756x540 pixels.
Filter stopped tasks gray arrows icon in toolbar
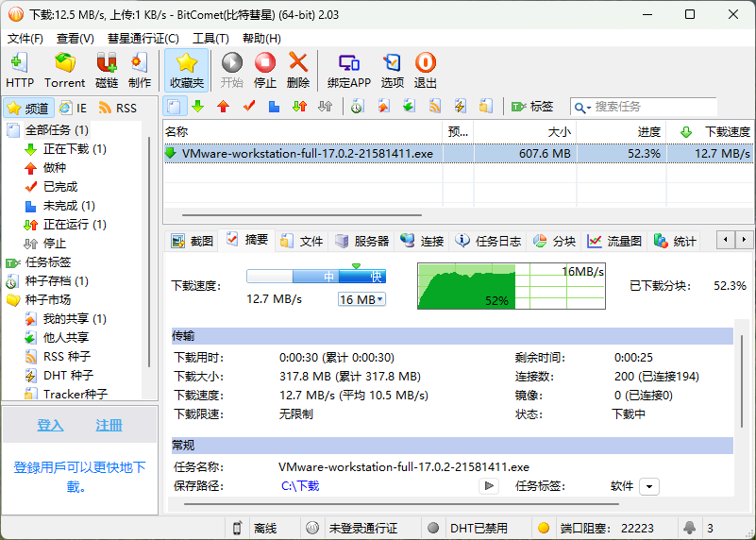coord(325,107)
